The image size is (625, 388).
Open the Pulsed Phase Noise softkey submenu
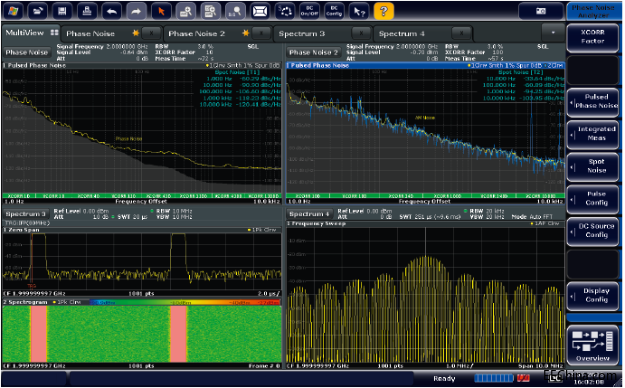593,101
